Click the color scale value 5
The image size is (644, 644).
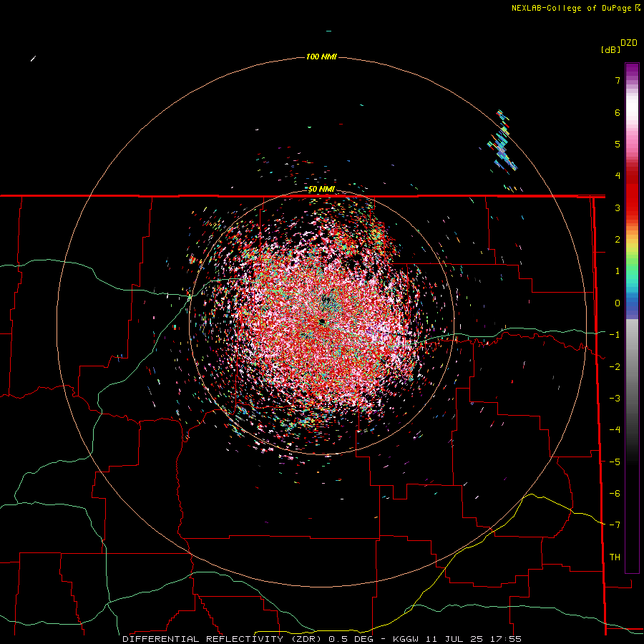tap(618, 144)
